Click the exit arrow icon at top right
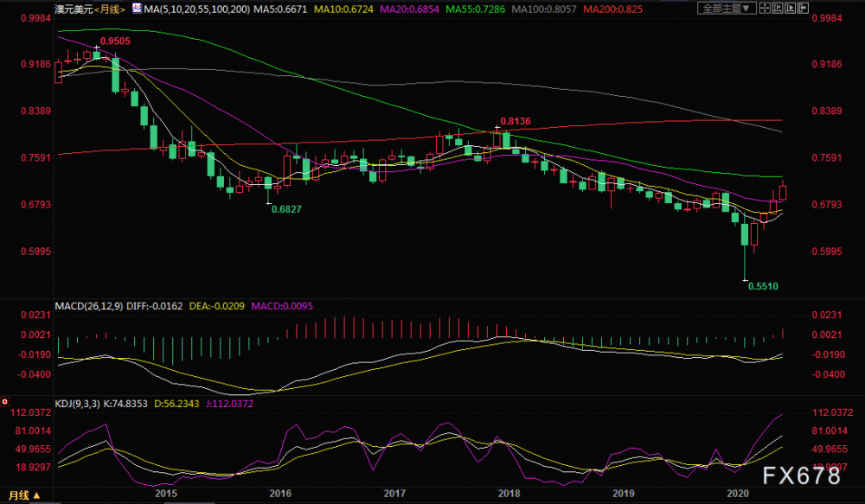The image size is (865, 504). pyautogui.click(x=803, y=8)
